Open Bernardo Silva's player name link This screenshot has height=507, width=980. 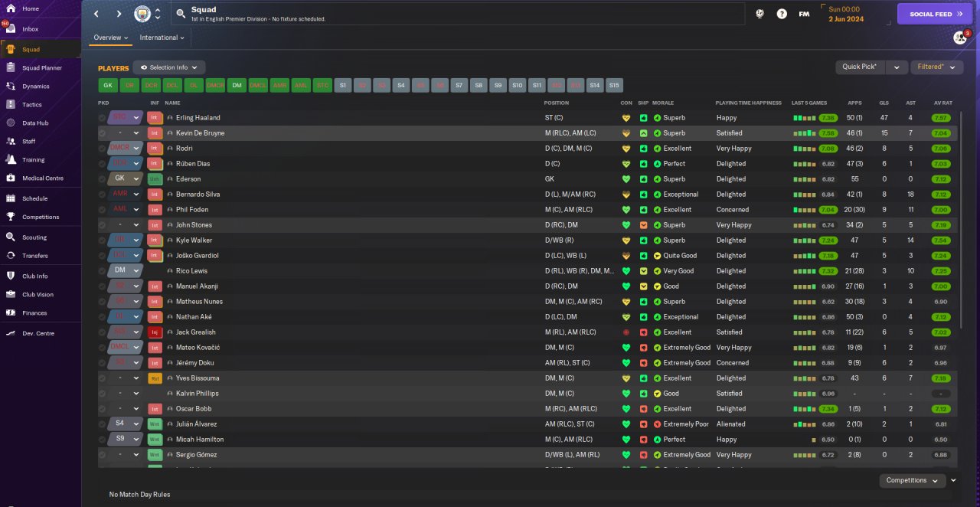point(198,195)
